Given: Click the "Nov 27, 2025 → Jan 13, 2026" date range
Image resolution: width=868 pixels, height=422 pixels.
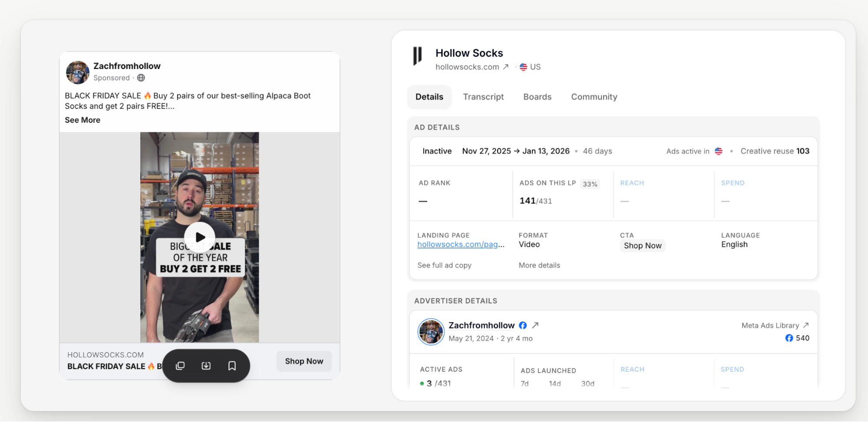Looking at the screenshot, I should [516, 151].
